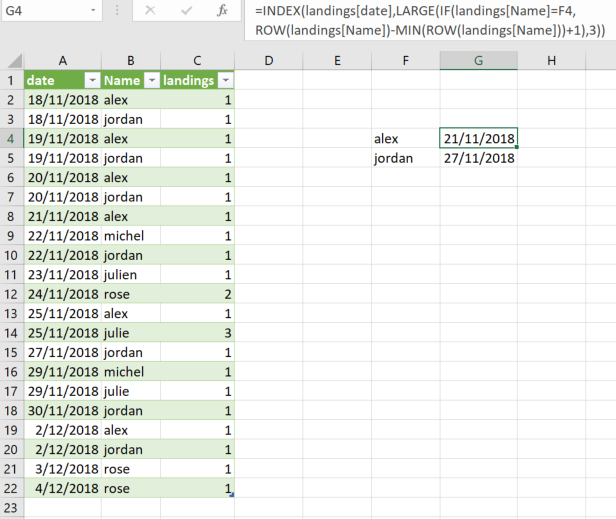Select column G header

pos(478,61)
